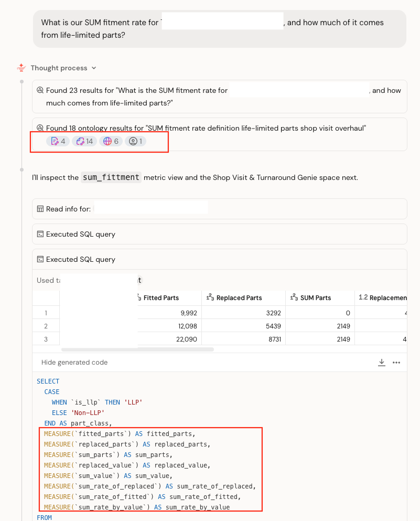Click the Replacement column header
420x521 pixels.
[381, 297]
